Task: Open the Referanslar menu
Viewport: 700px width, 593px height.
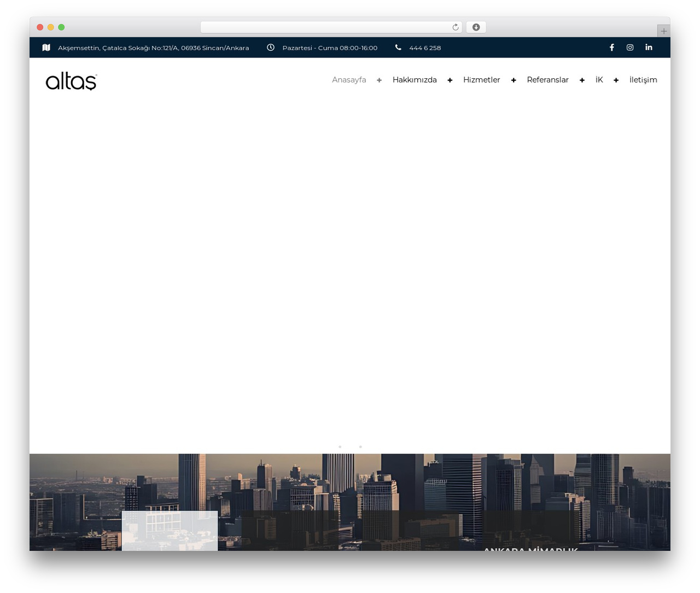Action: [x=547, y=80]
